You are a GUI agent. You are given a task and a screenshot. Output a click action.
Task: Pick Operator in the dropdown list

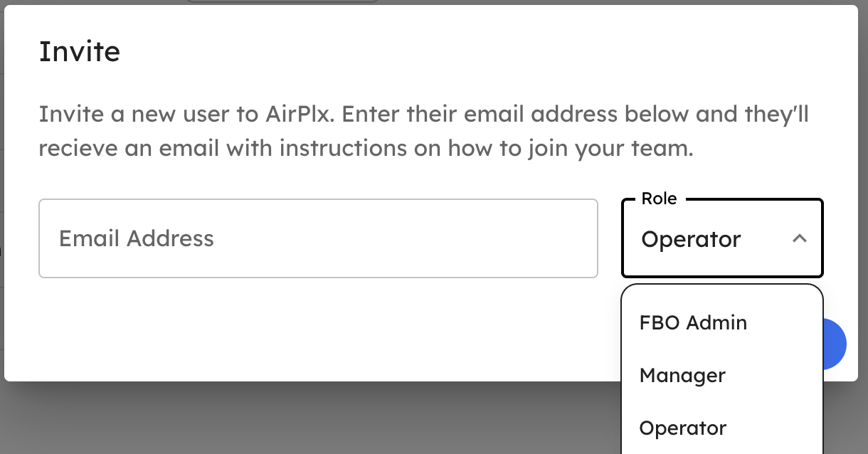coord(682,428)
